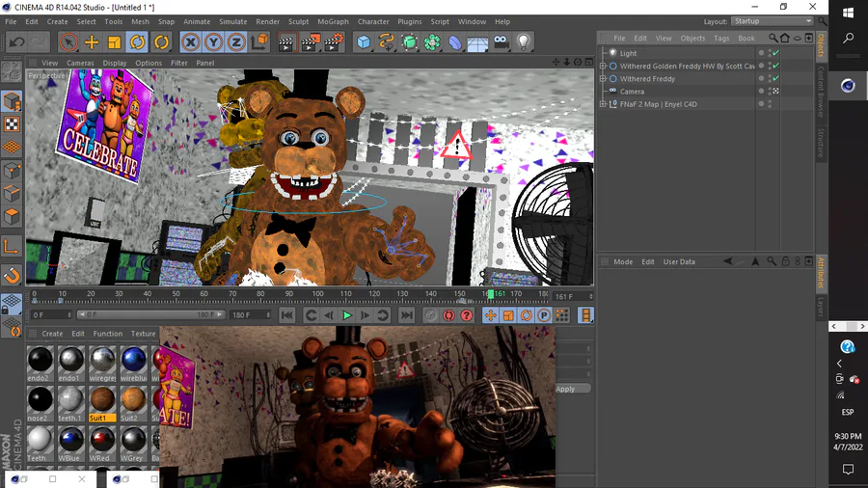The image size is (868, 488).
Task: Enable the Axis tool icon
Action: coord(12,245)
